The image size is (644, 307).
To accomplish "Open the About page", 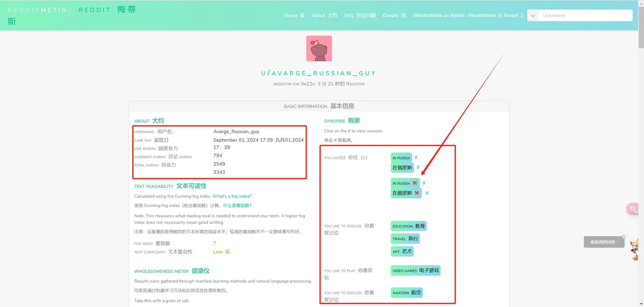I will pos(325,16).
